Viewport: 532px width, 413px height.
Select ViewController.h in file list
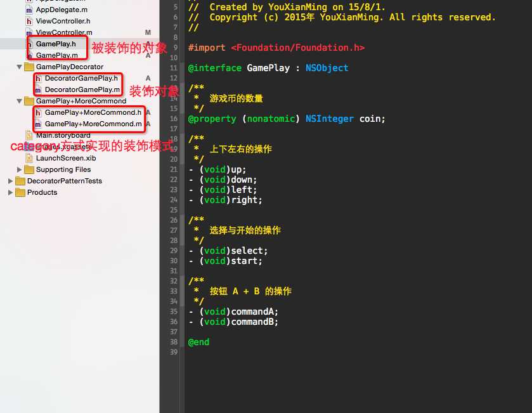tap(63, 21)
